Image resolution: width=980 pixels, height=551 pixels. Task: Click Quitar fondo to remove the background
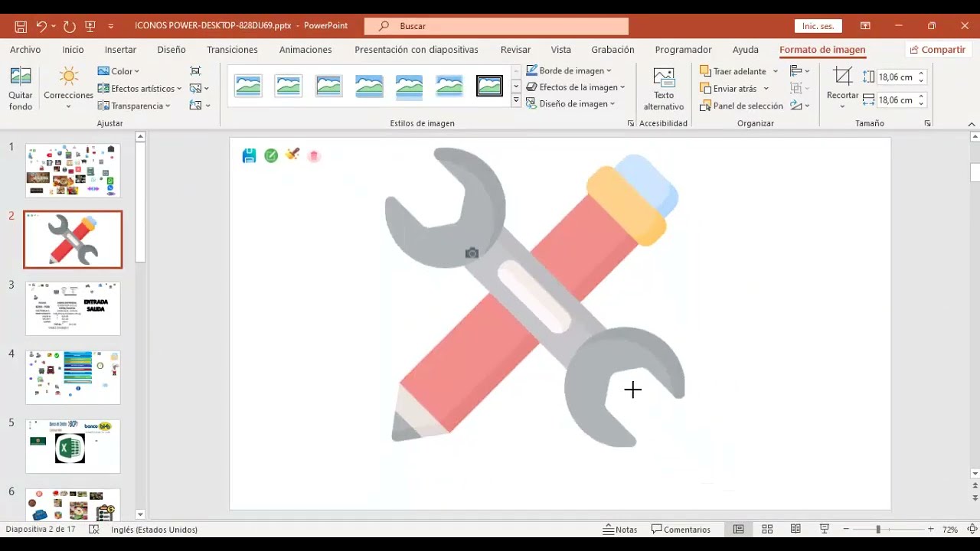(x=21, y=89)
